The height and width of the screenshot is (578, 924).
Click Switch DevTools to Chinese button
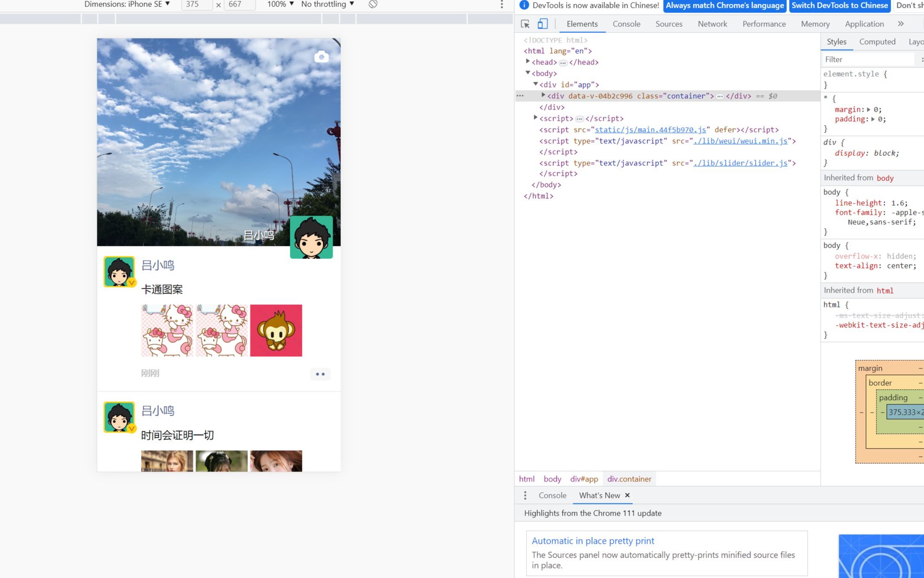(840, 5)
